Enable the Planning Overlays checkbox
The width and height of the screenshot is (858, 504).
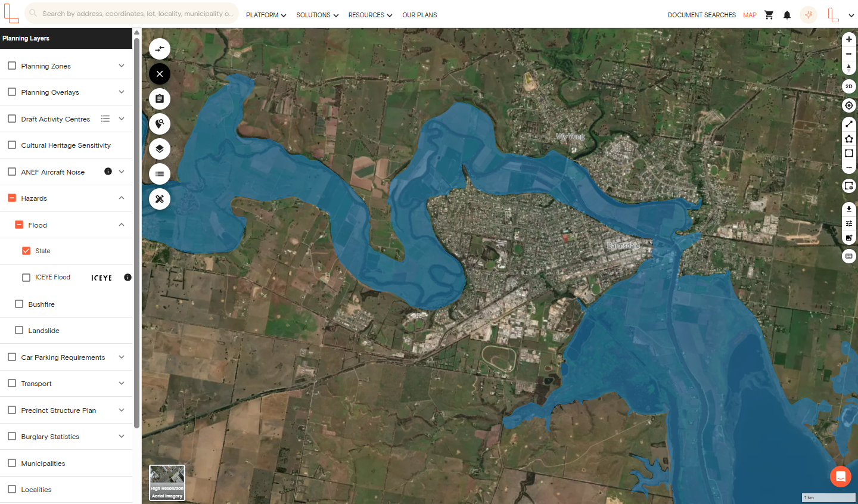click(x=12, y=92)
